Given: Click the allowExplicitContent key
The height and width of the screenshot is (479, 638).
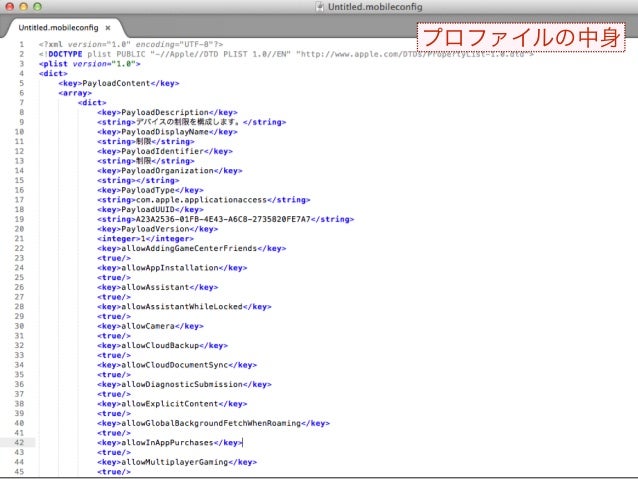Looking at the screenshot, I should click(x=172, y=404).
